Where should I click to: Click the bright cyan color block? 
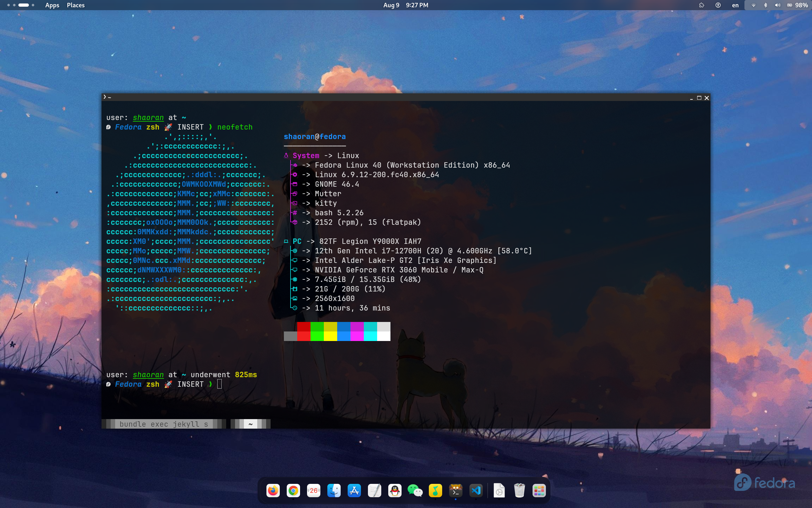pos(370,336)
